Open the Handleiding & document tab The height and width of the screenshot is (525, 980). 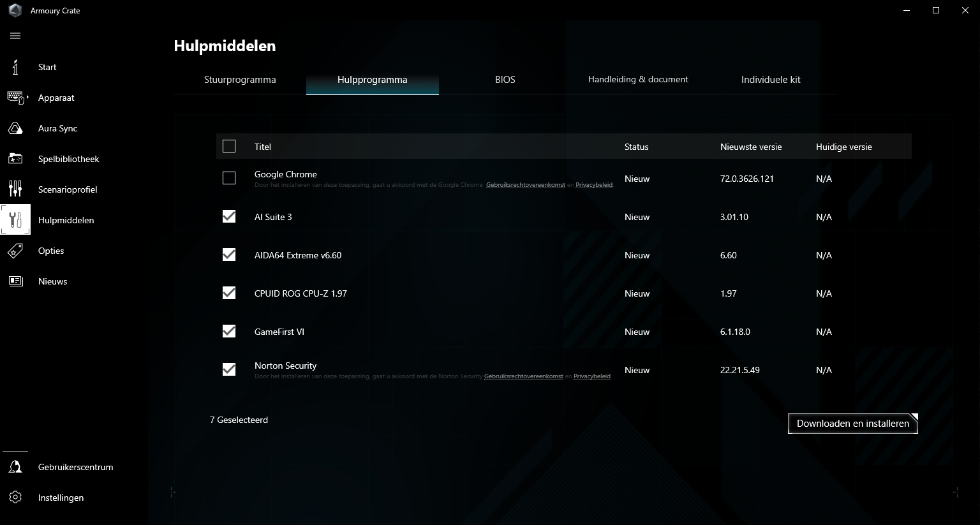pos(638,80)
